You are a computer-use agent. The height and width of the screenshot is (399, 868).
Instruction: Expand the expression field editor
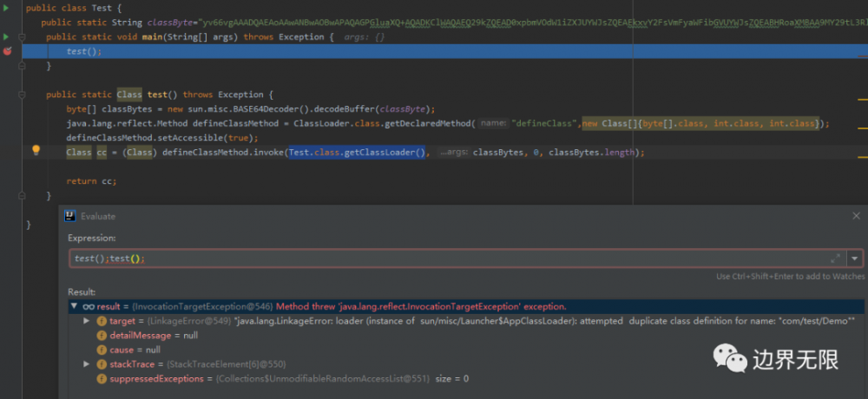(835, 258)
